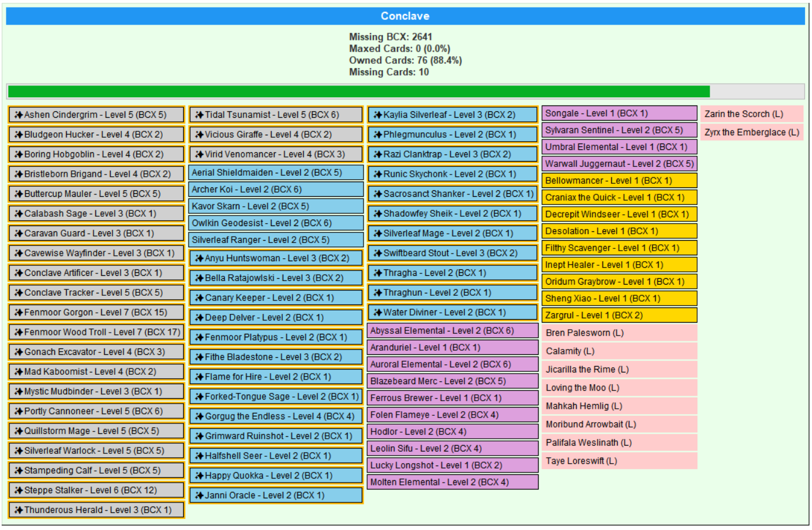Click the icon beside Water Diviner
Screen dimensions: 812x530
click(378, 313)
